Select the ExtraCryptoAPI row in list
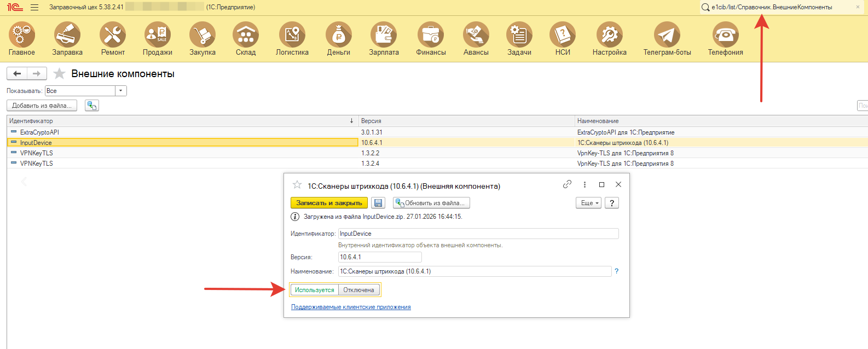Viewport: 868px width, 349px height. (x=39, y=132)
